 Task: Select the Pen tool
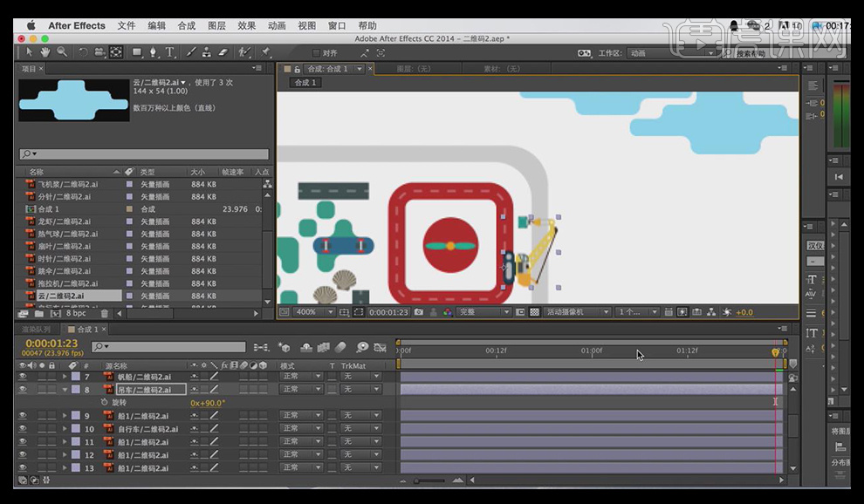coord(154,52)
